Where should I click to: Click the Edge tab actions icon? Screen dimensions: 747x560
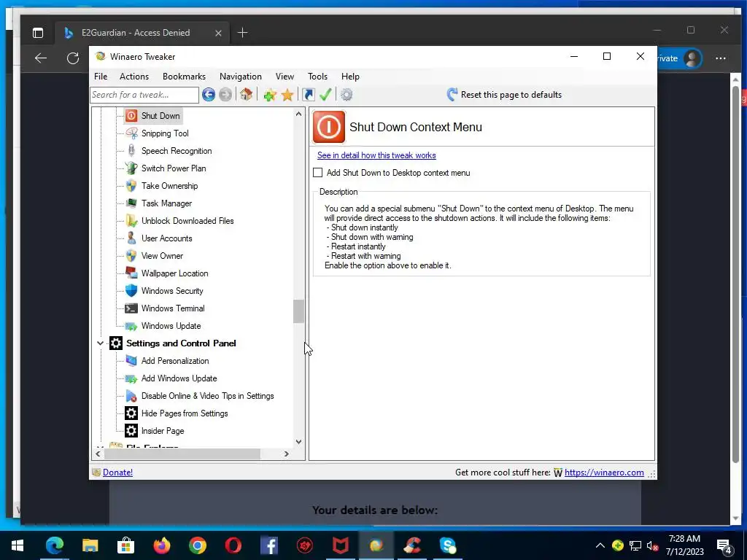click(38, 32)
